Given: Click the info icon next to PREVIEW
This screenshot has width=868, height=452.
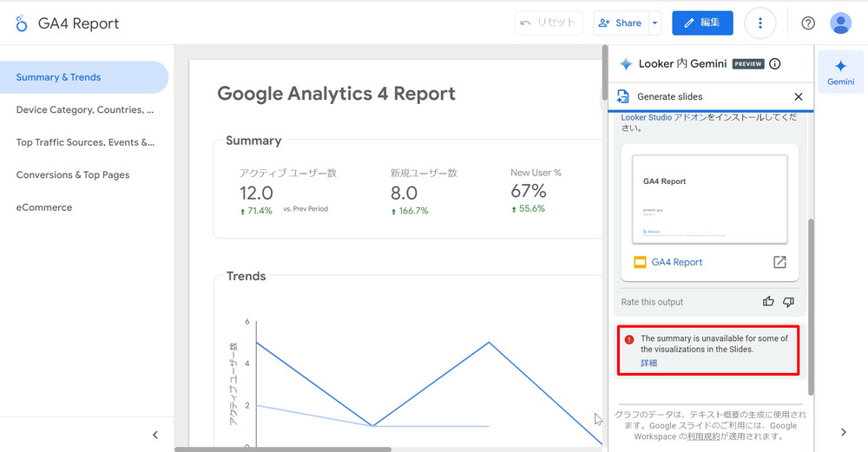Looking at the screenshot, I should (775, 64).
